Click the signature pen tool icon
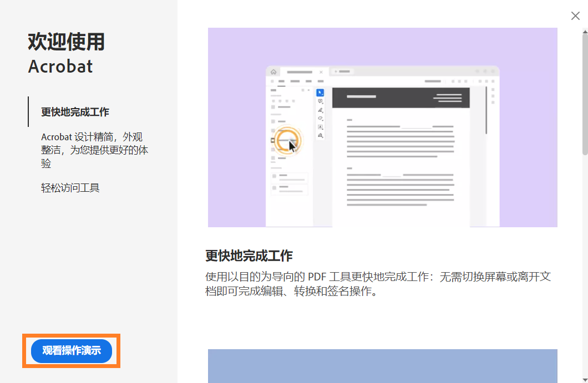The image size is (588, 383). (x=320, y=109)
